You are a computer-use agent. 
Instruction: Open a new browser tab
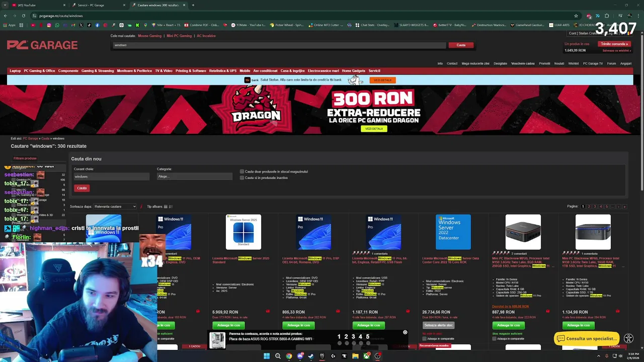(193, 5)
